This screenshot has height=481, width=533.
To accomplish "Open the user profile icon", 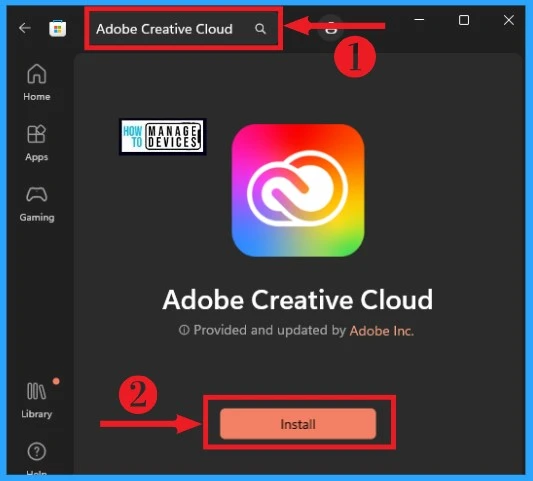I will click(331, 27).
